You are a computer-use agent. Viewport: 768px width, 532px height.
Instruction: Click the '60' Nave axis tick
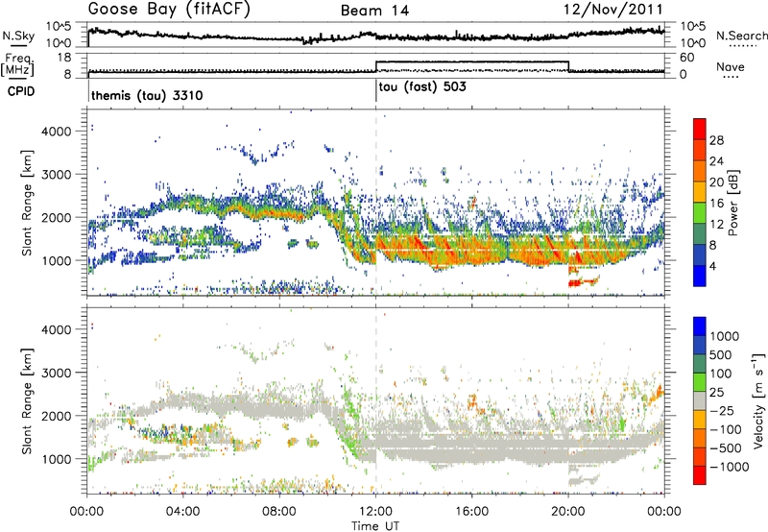687,58
